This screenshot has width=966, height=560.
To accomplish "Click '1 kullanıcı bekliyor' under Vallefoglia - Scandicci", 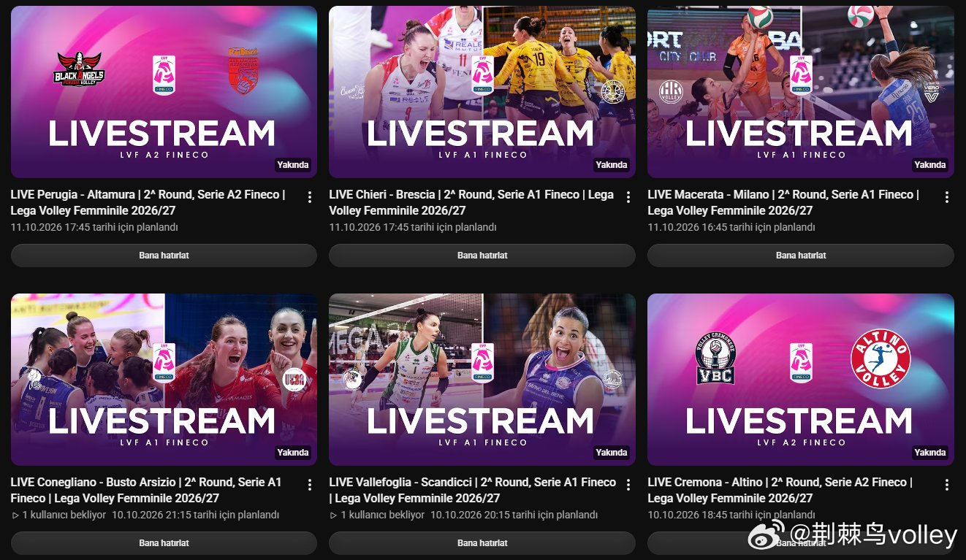I will click(x=382, y=515).
